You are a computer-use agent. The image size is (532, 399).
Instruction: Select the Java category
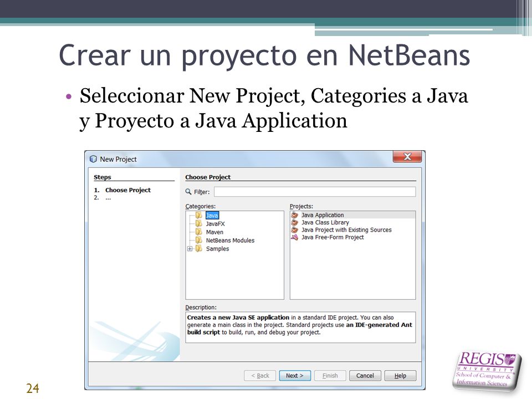pos(212,216)
